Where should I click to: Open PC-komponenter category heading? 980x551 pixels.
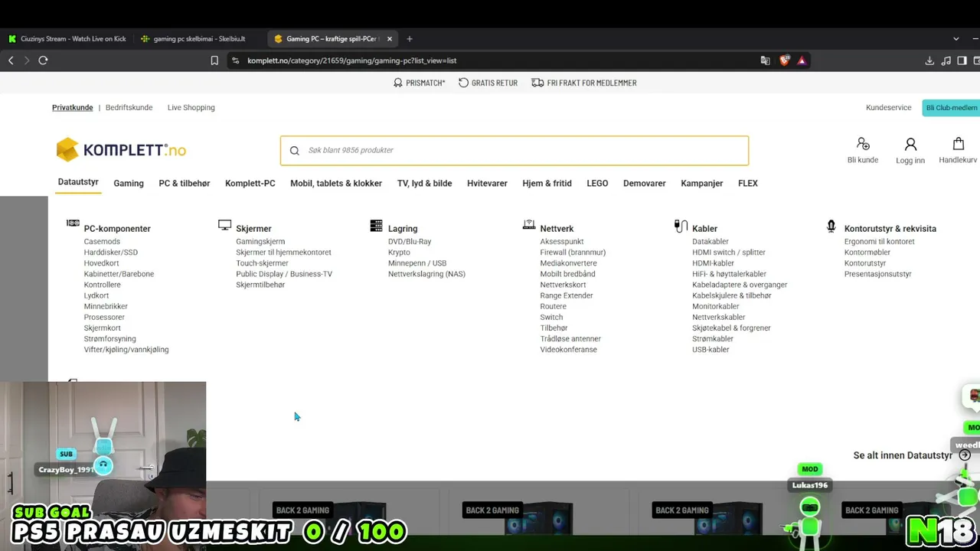coord(117,229)
